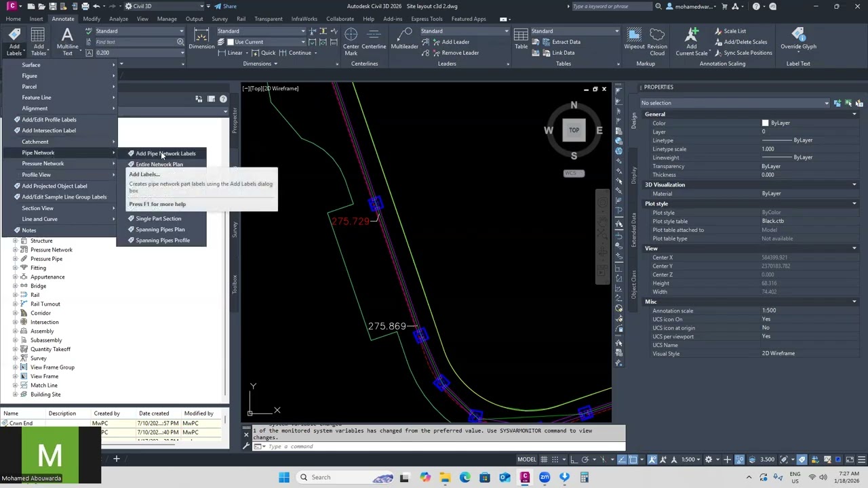868x488 pixels.
Task: Toggle MODEL space button in status bar
Action: point(527,460)
